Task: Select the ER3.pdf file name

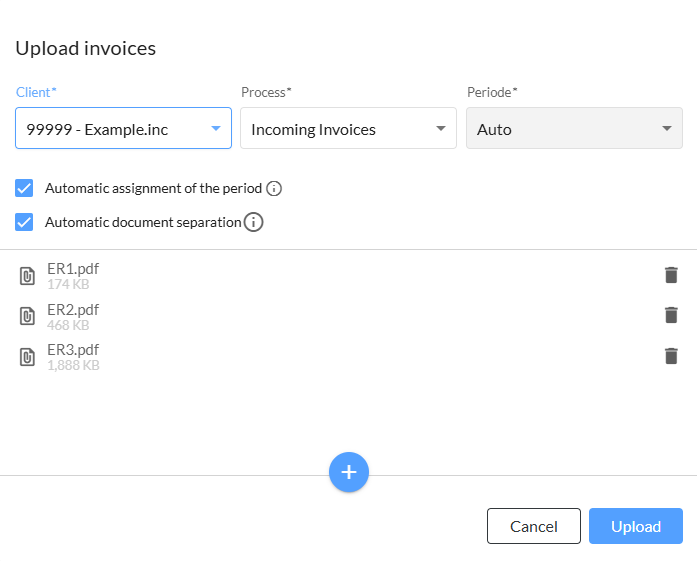Action: coord(73,350)
